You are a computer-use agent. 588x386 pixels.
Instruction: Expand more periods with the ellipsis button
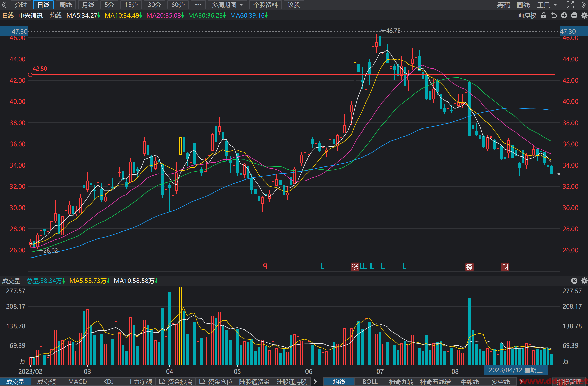click(x=198, y=5)
